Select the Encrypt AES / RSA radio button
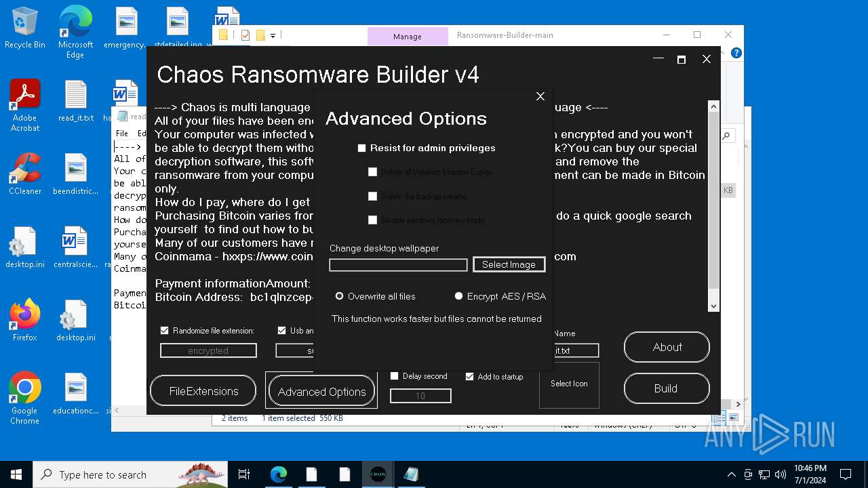This screenshot has height=488, width=868. [458, 296]
